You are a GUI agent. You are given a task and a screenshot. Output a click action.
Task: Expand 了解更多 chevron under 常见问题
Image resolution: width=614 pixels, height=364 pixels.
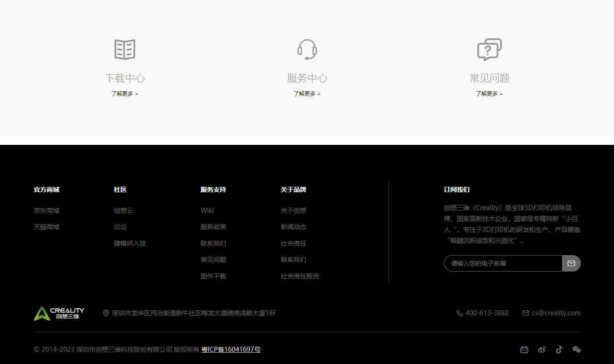tap(501, 93)
